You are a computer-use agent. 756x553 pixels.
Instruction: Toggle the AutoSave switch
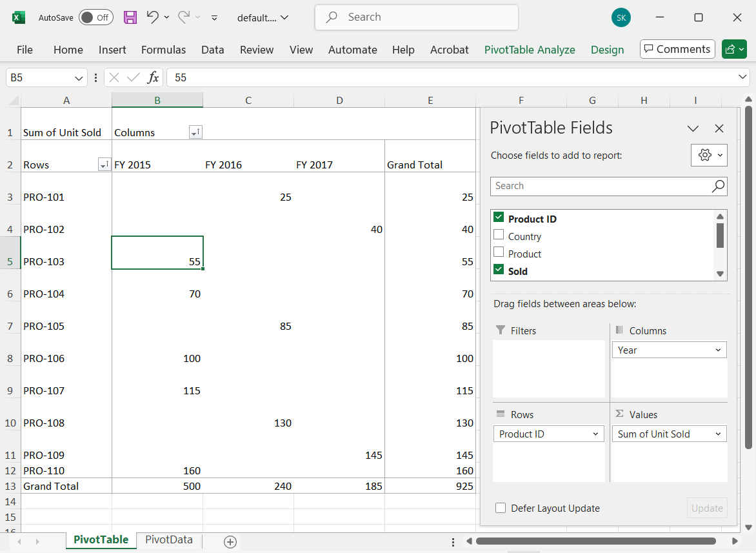[x=95, y=17]
